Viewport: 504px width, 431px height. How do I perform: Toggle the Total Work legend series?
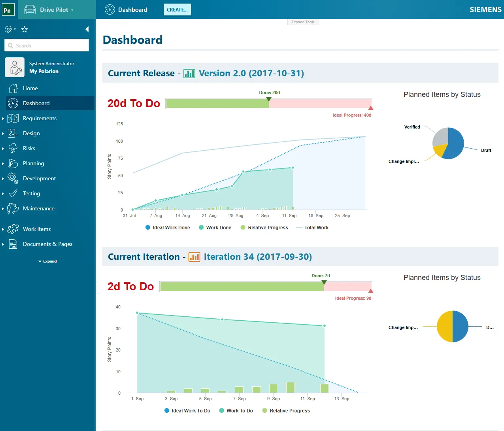click(312, 227)
